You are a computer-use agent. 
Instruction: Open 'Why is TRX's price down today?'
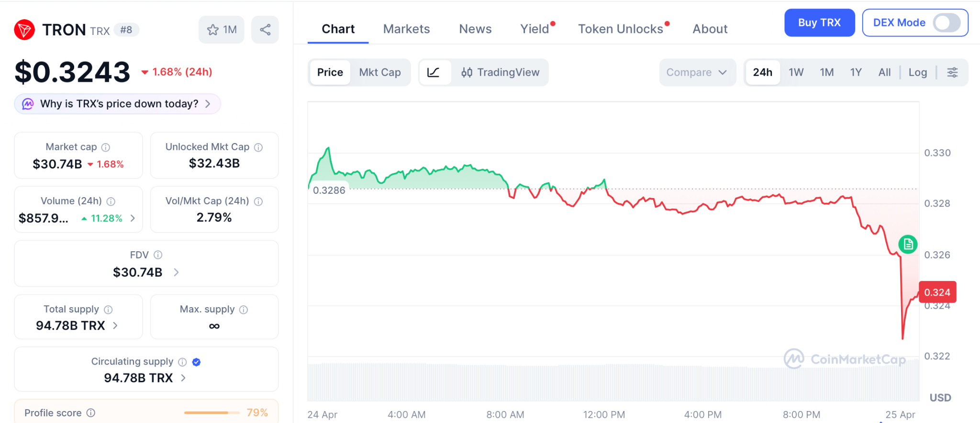click(x=118, y=104)
